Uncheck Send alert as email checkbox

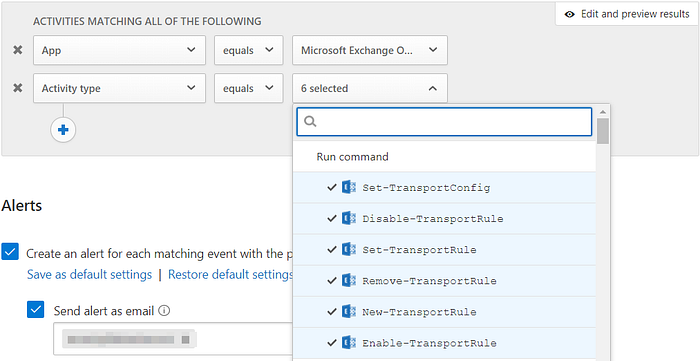pyautogui.click(x=36, y=309)
